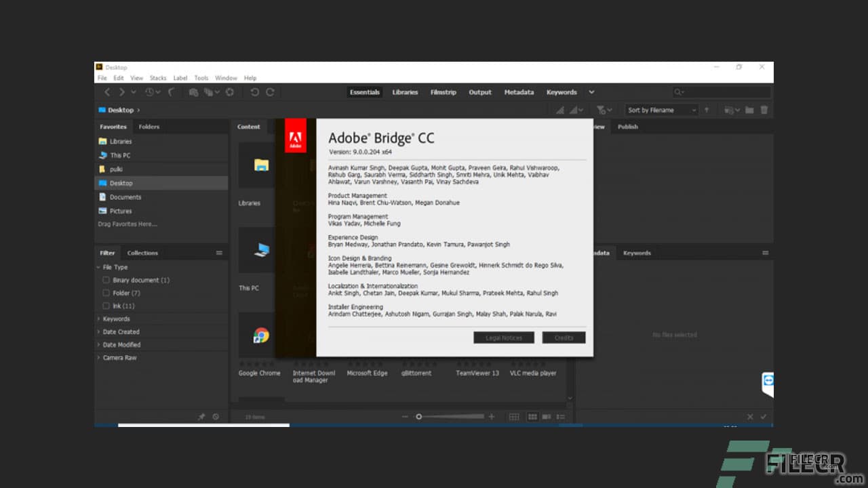Viewport: 868px width, 488px height.
Task: Toggle the Ink (11) filter
Action: tap(107, 306)
